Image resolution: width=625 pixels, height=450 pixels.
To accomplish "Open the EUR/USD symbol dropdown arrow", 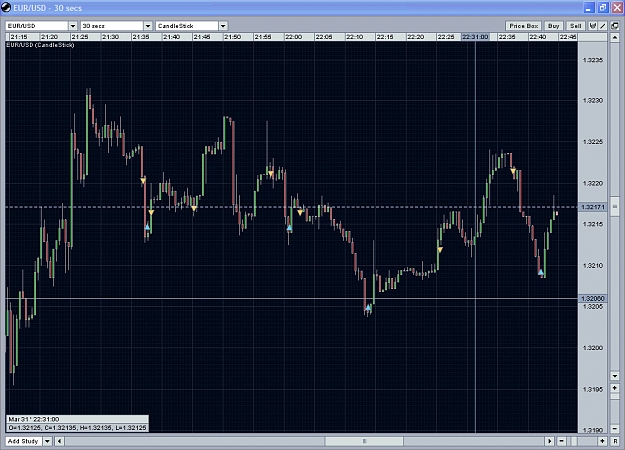I will (x=73, y=26).
